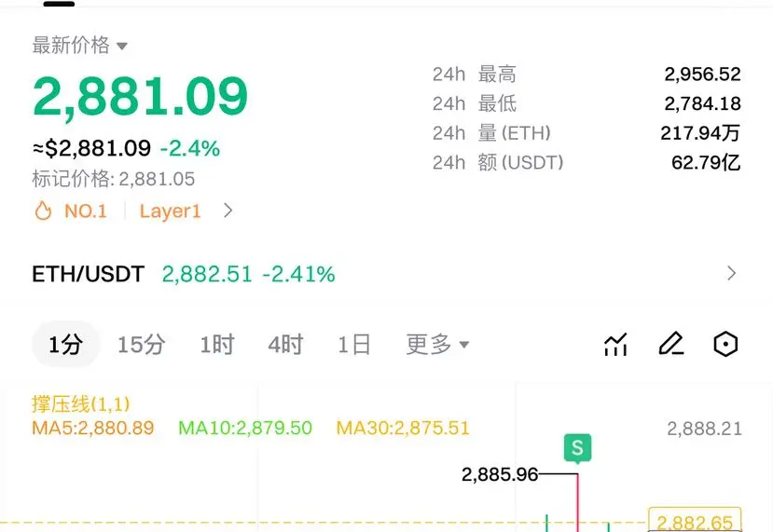Select the pencil drawing tool icon
Screen dimensions: 773x532
[x=671, y=344]
